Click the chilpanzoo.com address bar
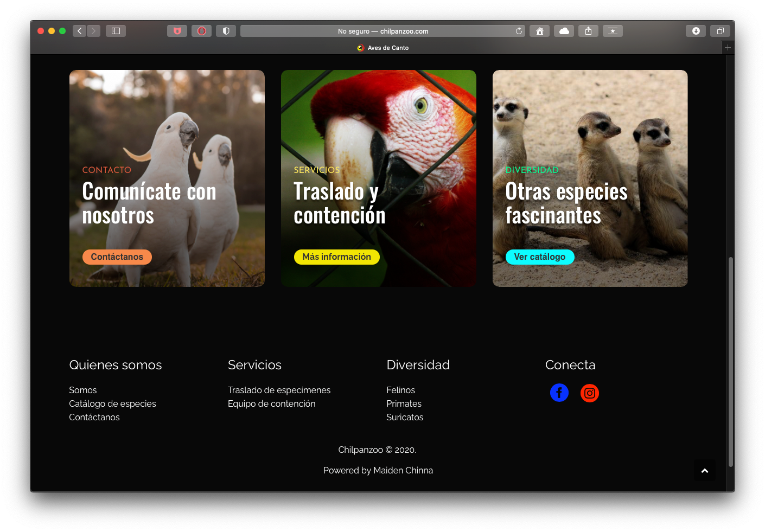This screenshot has height=532, width=765. pos(382,31)
